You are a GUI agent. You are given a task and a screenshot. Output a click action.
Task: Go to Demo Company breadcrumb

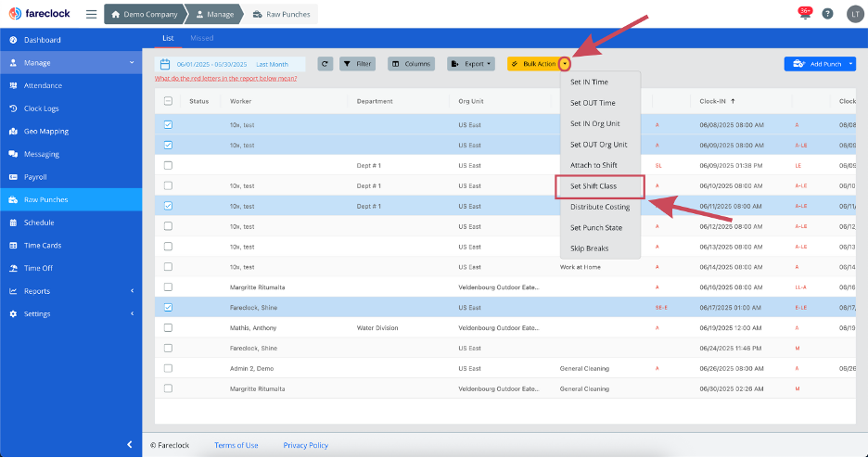144,15
